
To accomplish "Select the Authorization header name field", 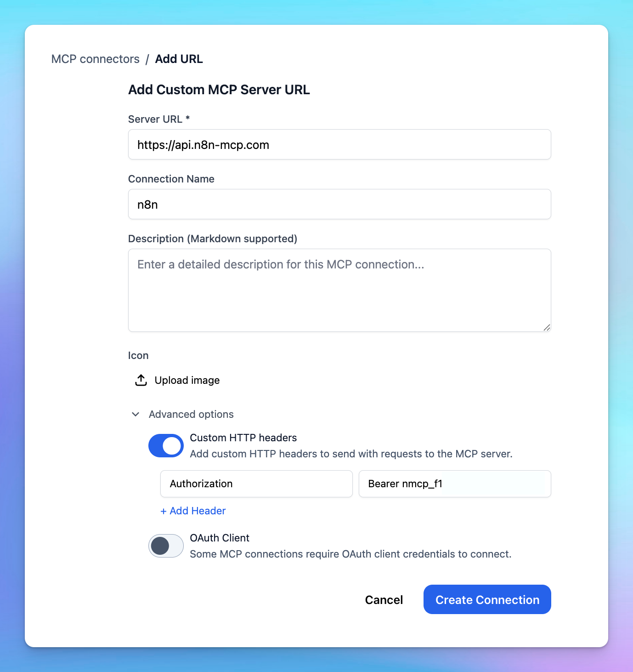I will coord(256,484).
